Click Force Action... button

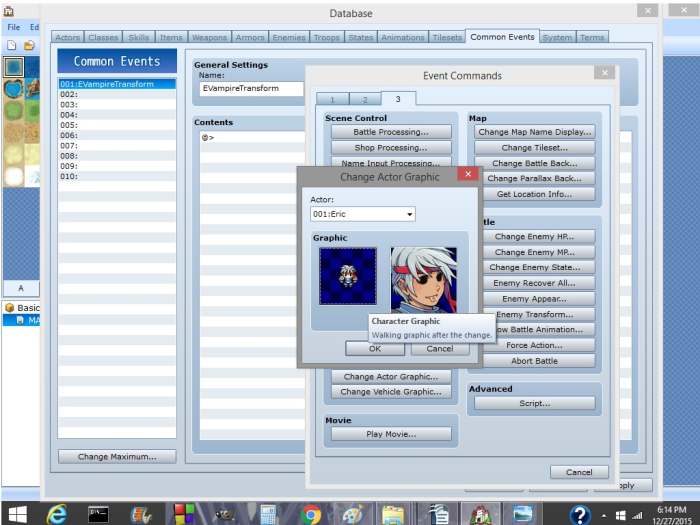click(x=534, y=345)
